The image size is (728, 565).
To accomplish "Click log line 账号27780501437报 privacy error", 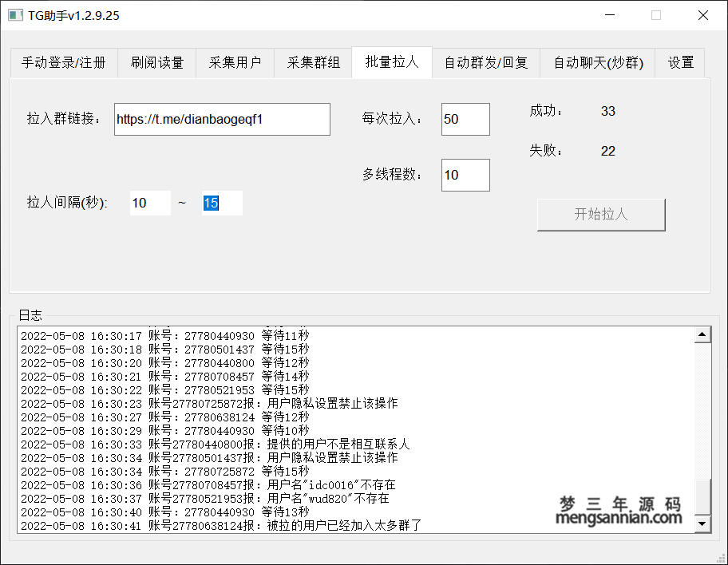I will point(209,458).
